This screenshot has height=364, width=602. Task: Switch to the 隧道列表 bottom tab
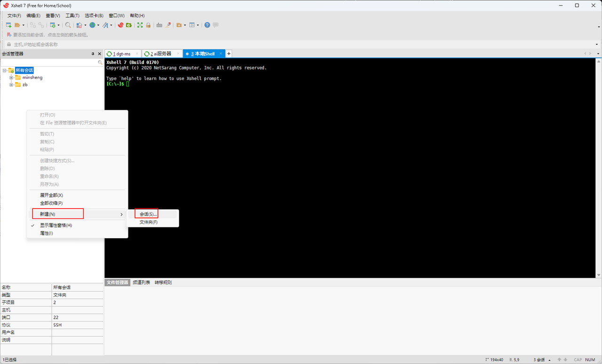(141, 282)
